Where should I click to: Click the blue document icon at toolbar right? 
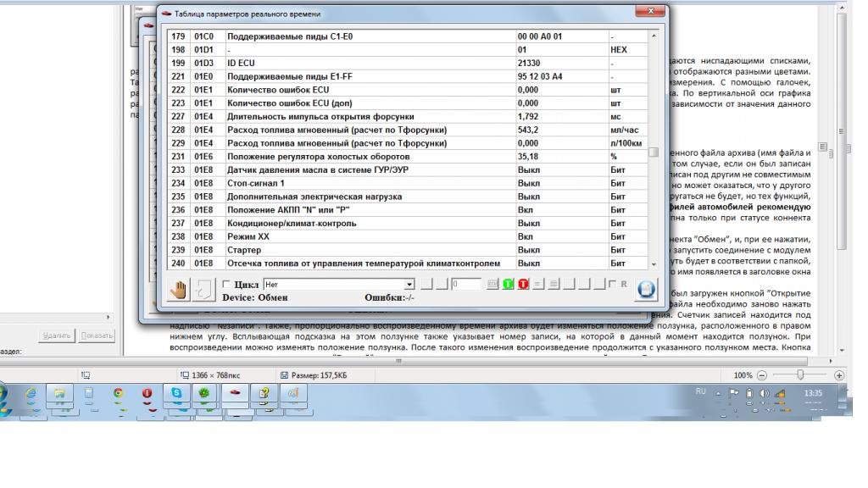pos(646,289)
